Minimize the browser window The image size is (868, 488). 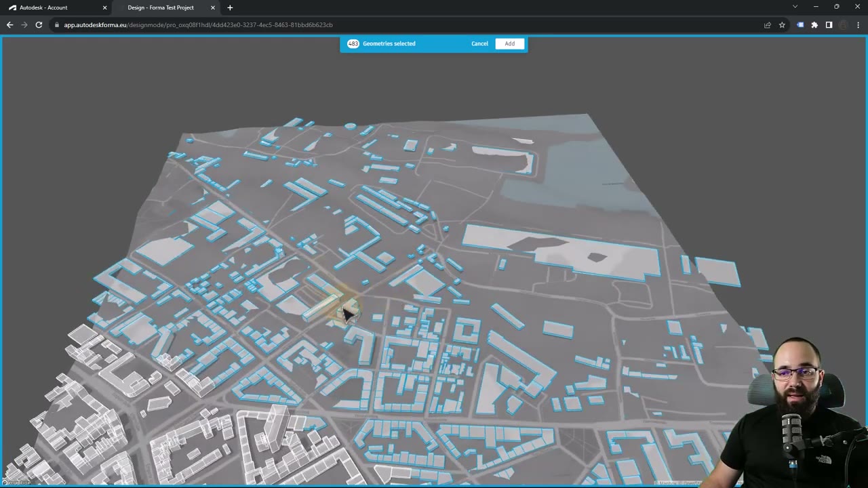(x=816, y=7)
